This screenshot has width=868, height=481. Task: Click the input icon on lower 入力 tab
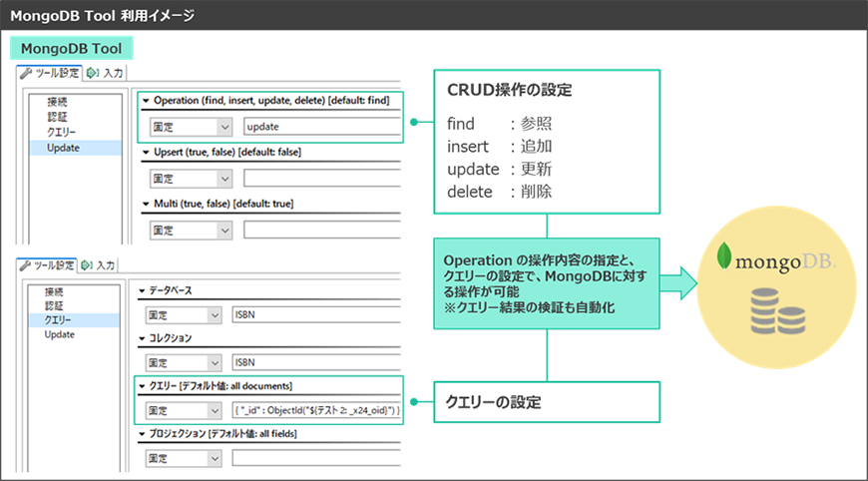[87, 265]
